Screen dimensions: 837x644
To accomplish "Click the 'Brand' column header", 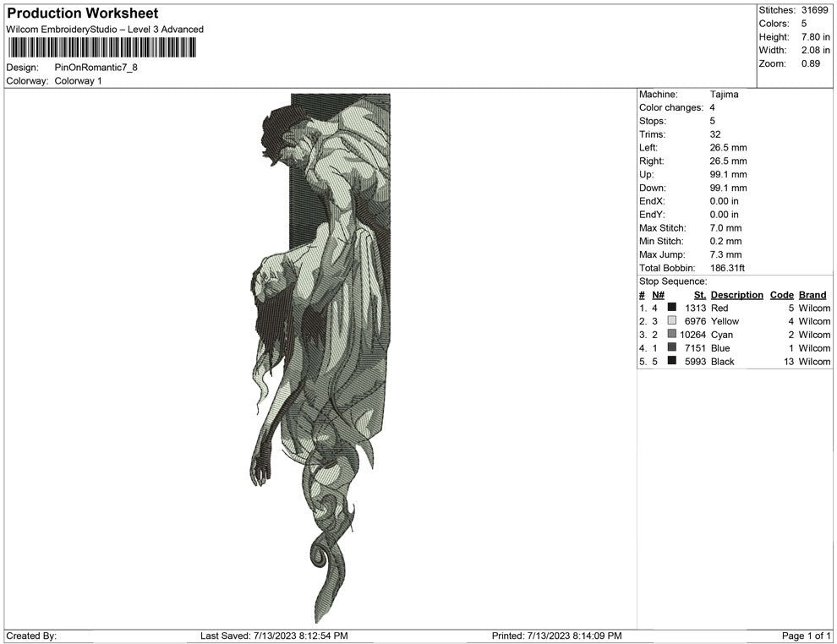I will click(x=812, y=295).
